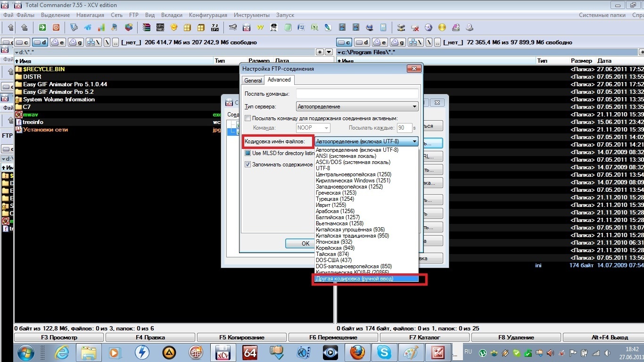Uncheck the 'Запоминать содержимое' checkbox
This screenshot has width=644, height=362.
pos(248,165)
